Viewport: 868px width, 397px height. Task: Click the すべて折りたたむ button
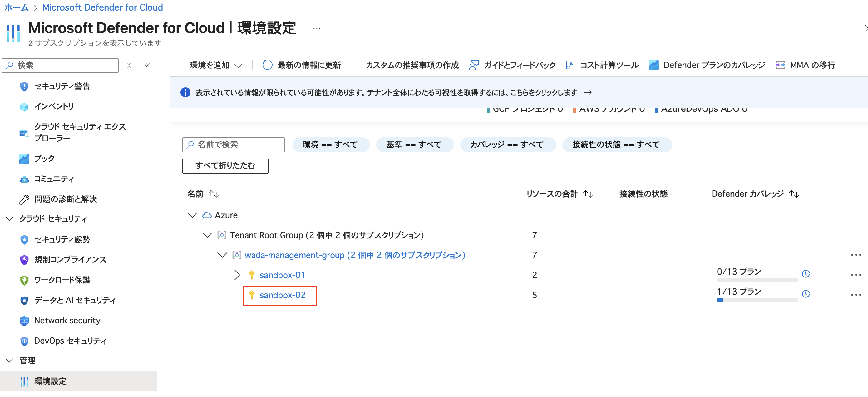(225, 166)
